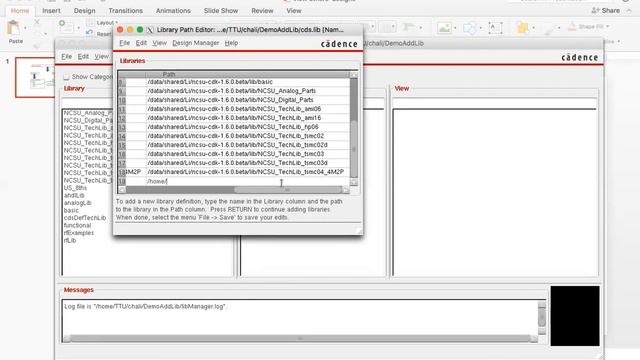Open the Paste dropdown arrow

coord(25,28)
